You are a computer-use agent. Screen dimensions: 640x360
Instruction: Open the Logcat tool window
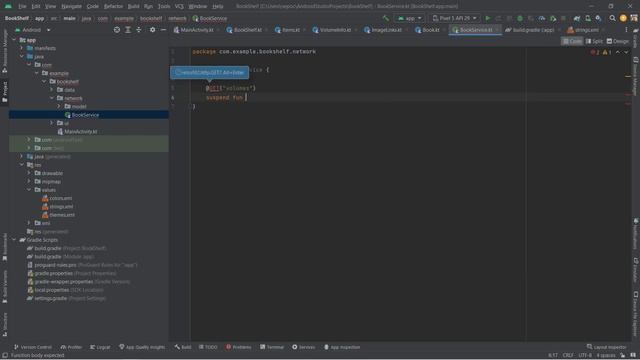click(100, 347)
